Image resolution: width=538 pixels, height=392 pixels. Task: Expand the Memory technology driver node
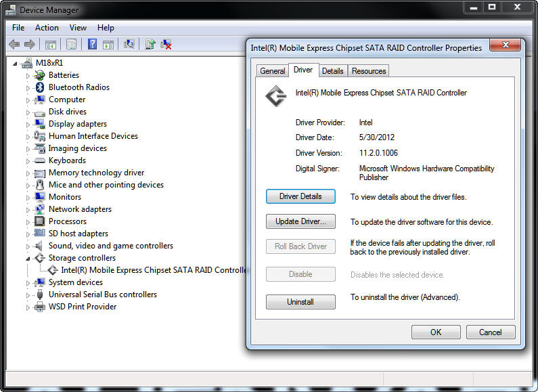[x=28, y=173]
